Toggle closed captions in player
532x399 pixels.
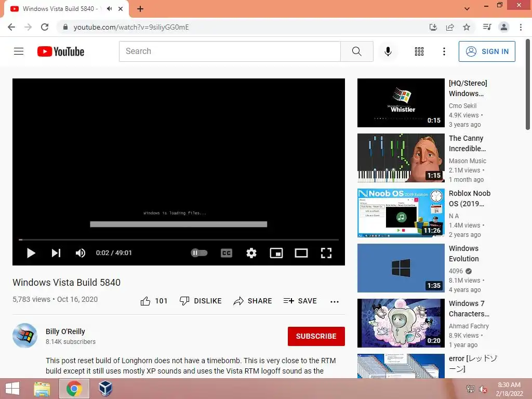(x=227, y=253)
